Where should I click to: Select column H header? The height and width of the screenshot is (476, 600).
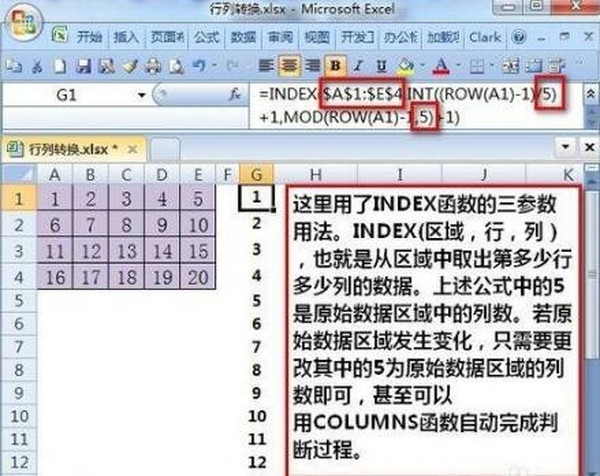coord(316,175)
